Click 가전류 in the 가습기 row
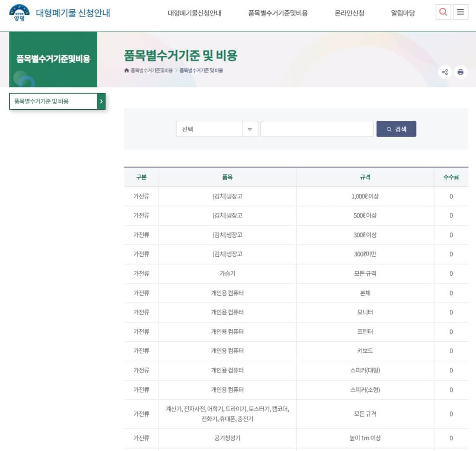 141,274
